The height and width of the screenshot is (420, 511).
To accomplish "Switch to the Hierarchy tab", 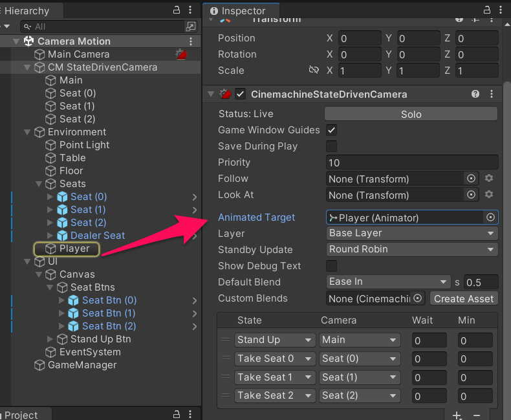I will click(x=27, y=11).
